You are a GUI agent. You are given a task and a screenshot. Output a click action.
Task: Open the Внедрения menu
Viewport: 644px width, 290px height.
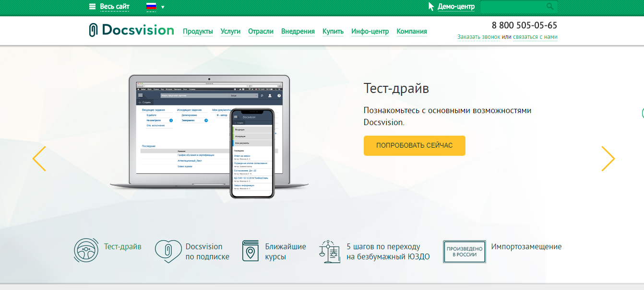298,32
